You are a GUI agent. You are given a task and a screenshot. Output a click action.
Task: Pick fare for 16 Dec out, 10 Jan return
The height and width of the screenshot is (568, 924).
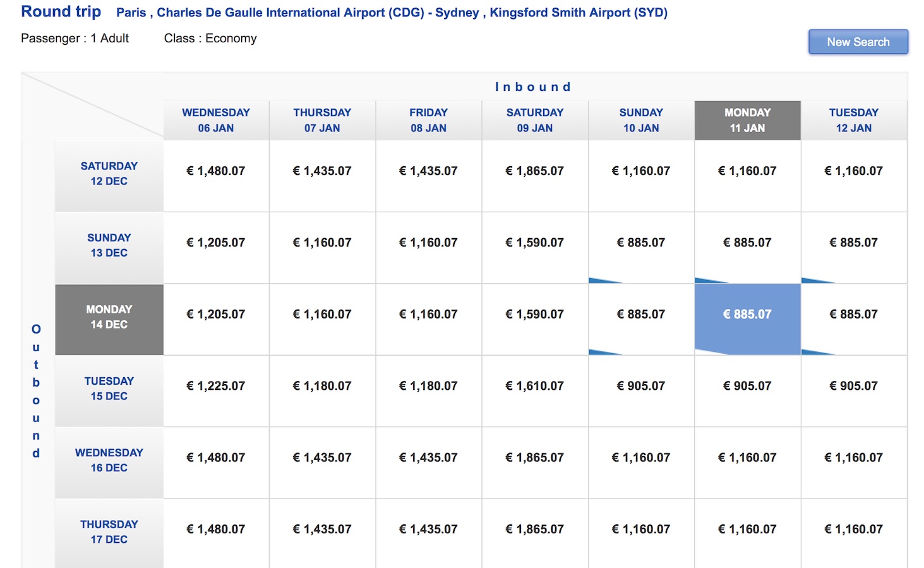(641, 463)
